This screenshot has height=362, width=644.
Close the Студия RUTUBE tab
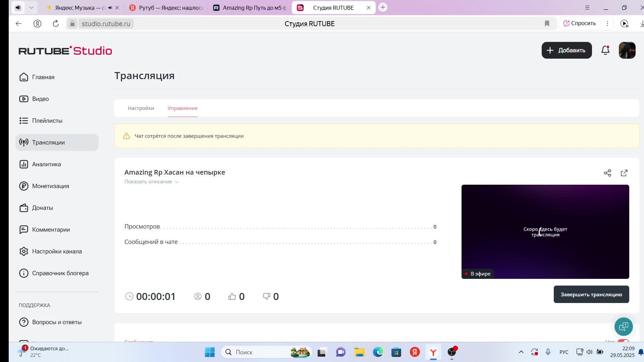[x=369, y=8]
